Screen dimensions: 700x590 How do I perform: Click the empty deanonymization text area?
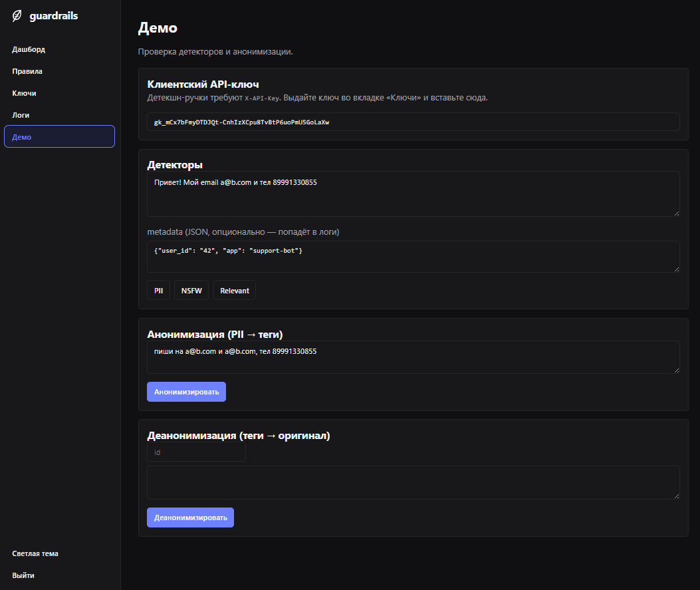[413, 482]
